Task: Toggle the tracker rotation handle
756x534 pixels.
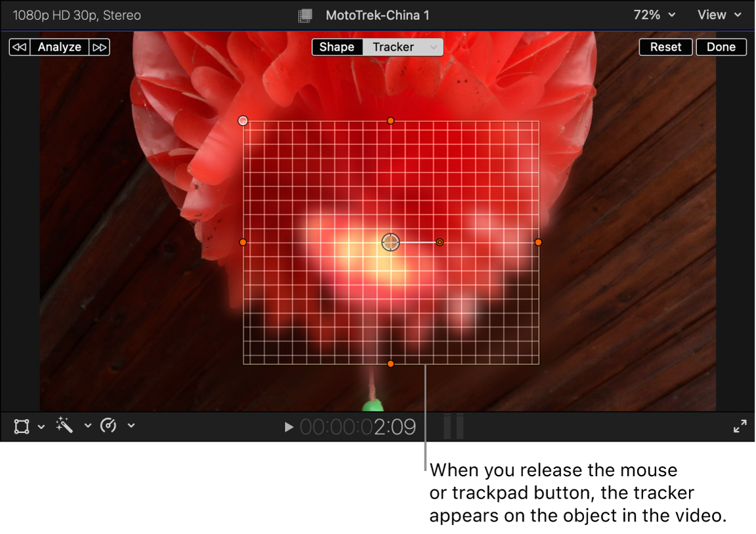Action: pos(440,242)
